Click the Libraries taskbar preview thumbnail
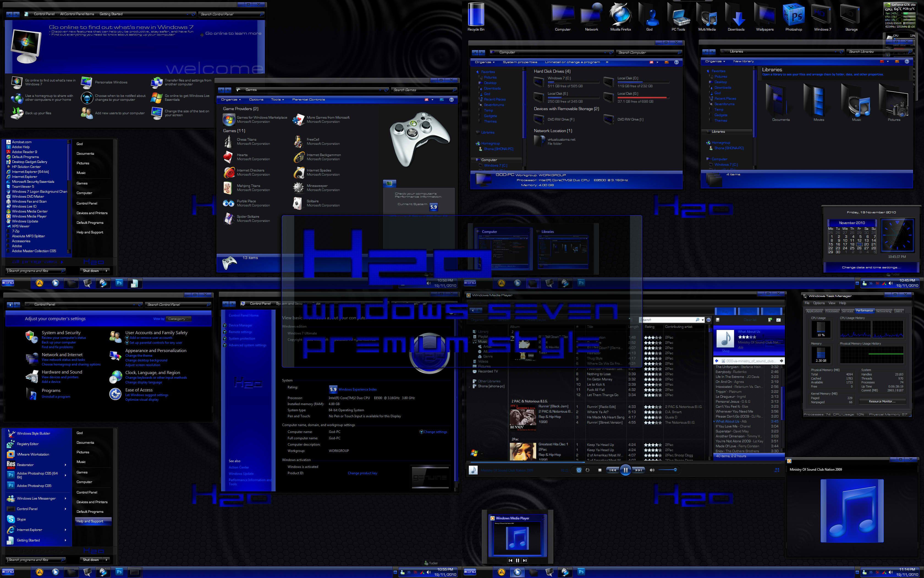924x578 pixels. click(x=563, y=249)
